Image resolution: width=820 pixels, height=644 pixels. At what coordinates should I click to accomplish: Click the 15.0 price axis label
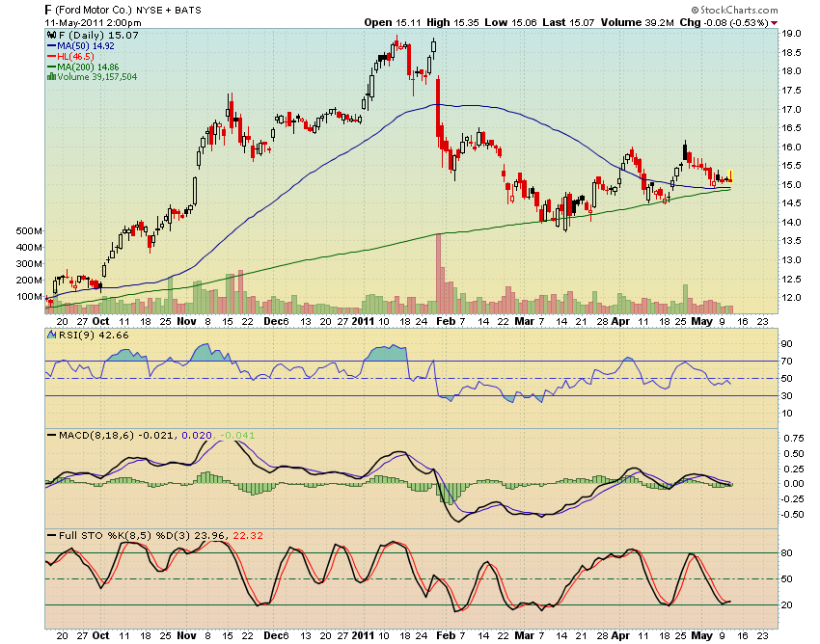tap(791, 184)
